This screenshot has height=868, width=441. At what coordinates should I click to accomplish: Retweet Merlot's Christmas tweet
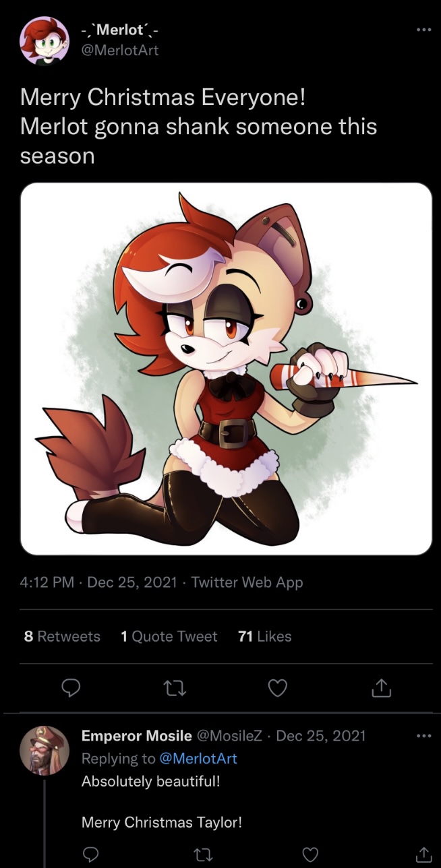(x=174, y=688)
